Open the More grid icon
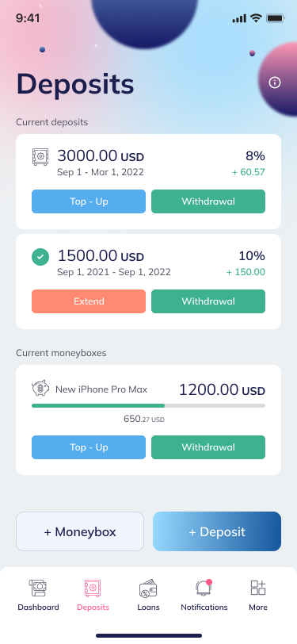 pyautogui.click(x=258, y=588)
